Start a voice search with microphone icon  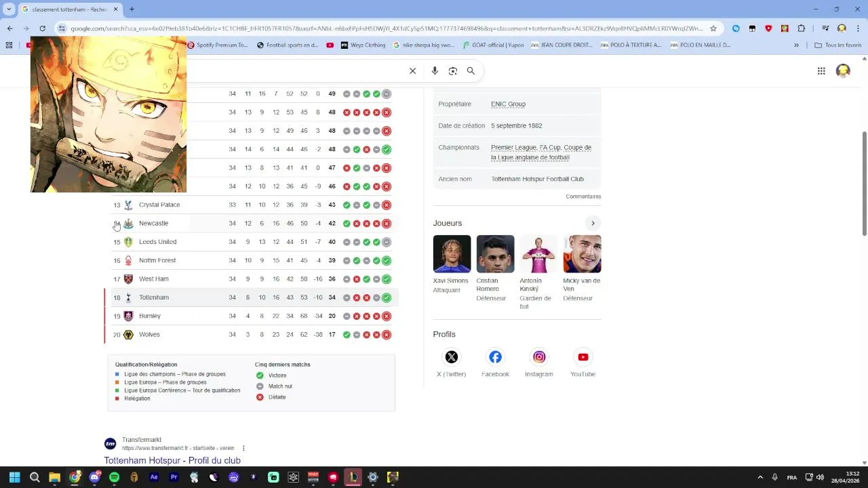pyautogui.click(x=435, y=70)
